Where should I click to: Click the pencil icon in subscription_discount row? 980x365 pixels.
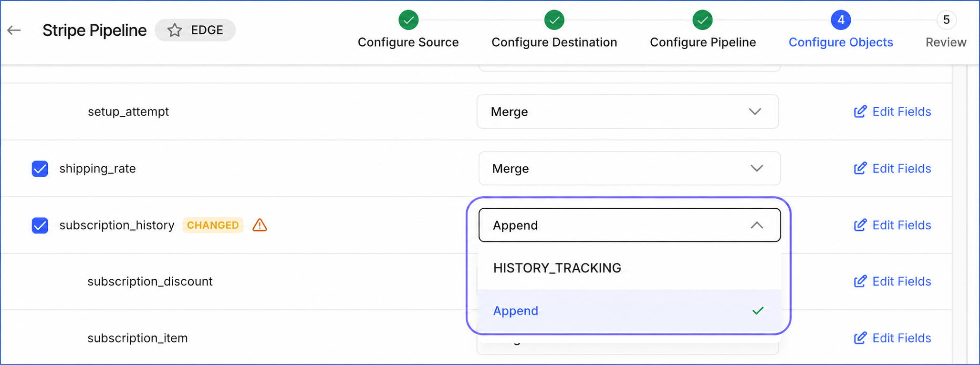coord(860,281)
